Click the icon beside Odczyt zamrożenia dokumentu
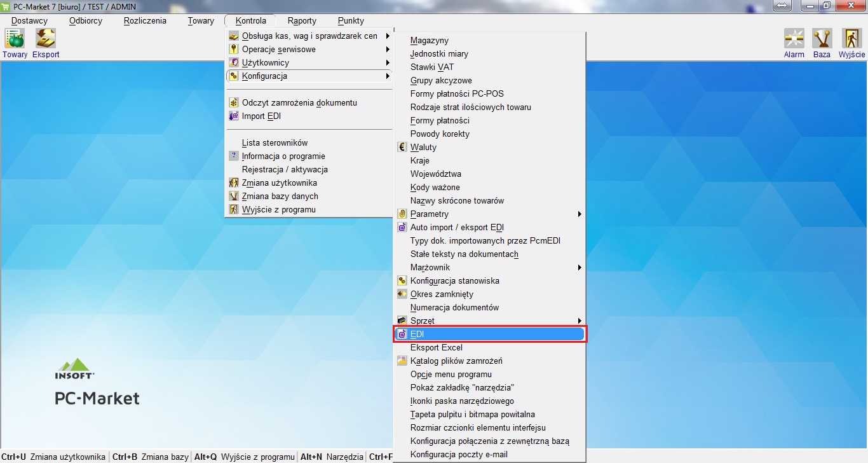The height and width of the screenshot is (463, 868). click(x=234, y=103)
